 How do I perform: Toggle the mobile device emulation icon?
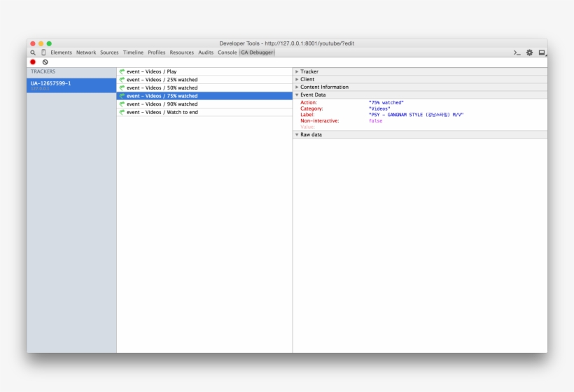tap(43, 52)
